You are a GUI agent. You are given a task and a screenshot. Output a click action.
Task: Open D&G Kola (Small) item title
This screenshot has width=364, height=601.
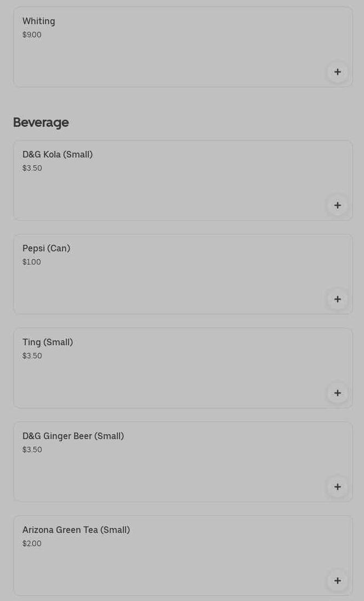click(x=58, y=155)
